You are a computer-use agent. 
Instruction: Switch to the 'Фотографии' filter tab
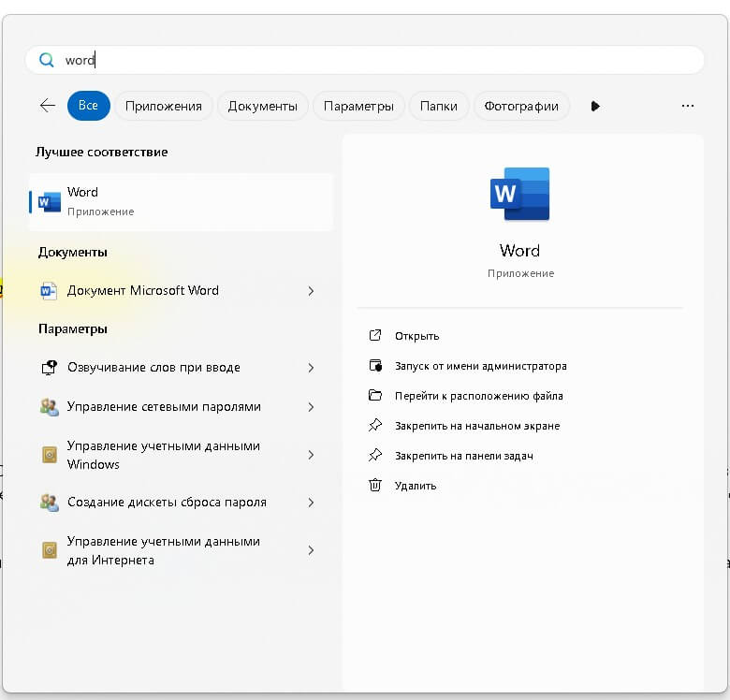521,106
